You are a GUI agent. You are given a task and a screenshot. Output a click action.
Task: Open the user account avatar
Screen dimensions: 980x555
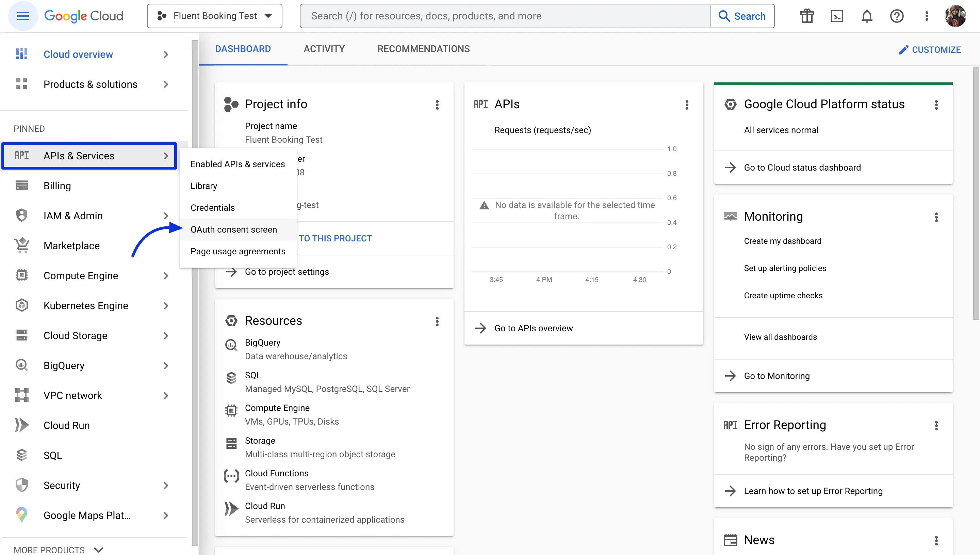[955, 16]
